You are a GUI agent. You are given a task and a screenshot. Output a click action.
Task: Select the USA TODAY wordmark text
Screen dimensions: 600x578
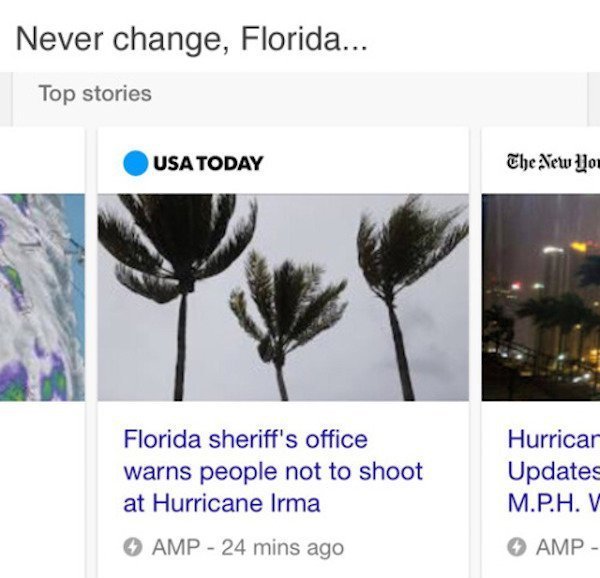[209, 163]
